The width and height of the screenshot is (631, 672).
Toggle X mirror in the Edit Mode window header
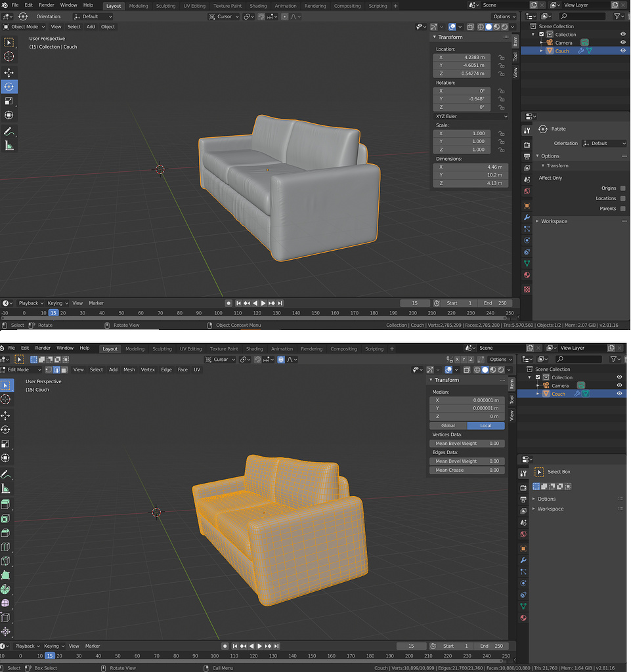pyautogui.click(x=457, y=360)
